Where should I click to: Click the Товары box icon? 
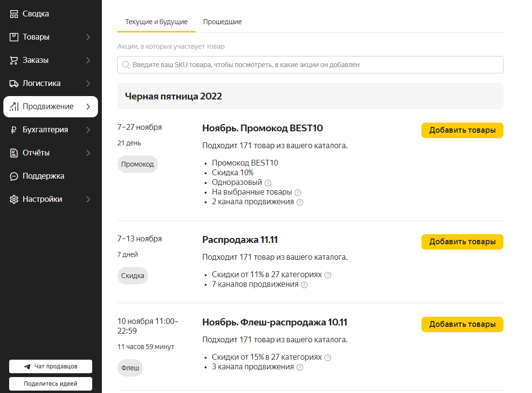[14, 37]
